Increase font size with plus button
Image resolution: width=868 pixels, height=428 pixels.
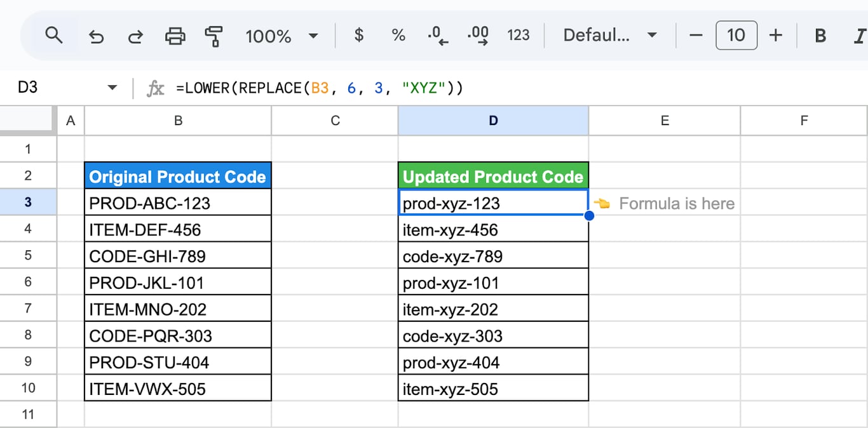(775, 35)
